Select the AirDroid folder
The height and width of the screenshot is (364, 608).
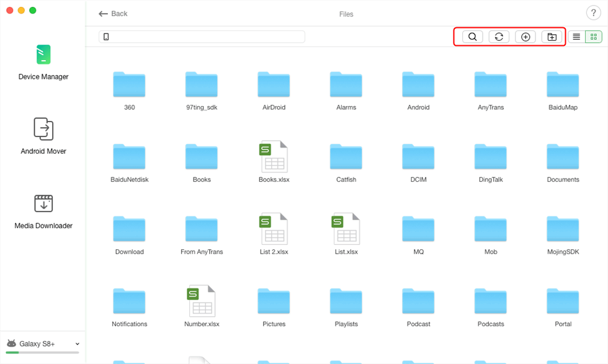click(x=274, y=91)
